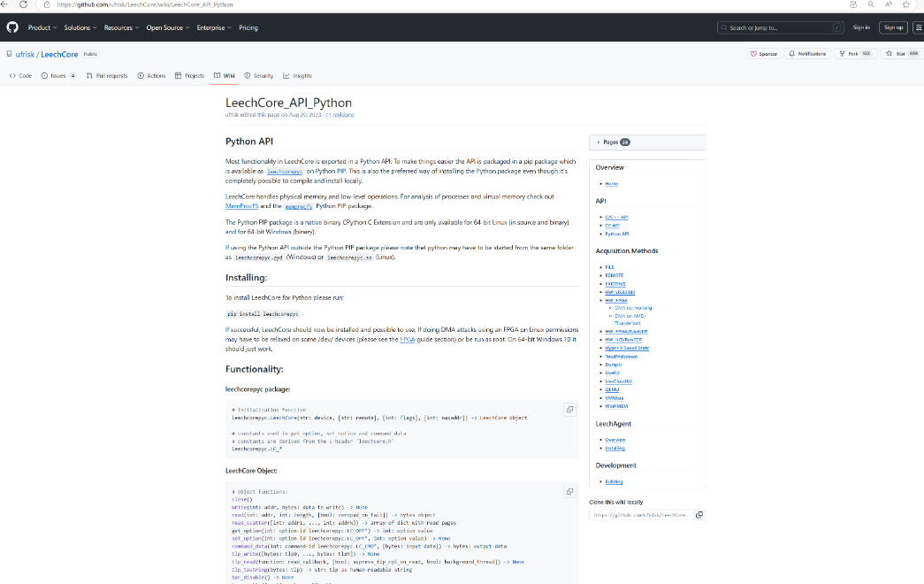Open the LeechCore repository name link
The width and height of the screenshot is (924, 584).
click(59, 54)
